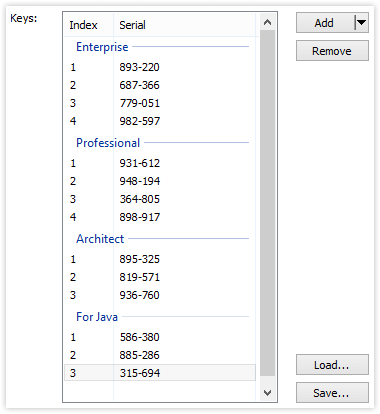Click the scroll up arrow
Screen dimensions: 380x414
click(267, 22)
